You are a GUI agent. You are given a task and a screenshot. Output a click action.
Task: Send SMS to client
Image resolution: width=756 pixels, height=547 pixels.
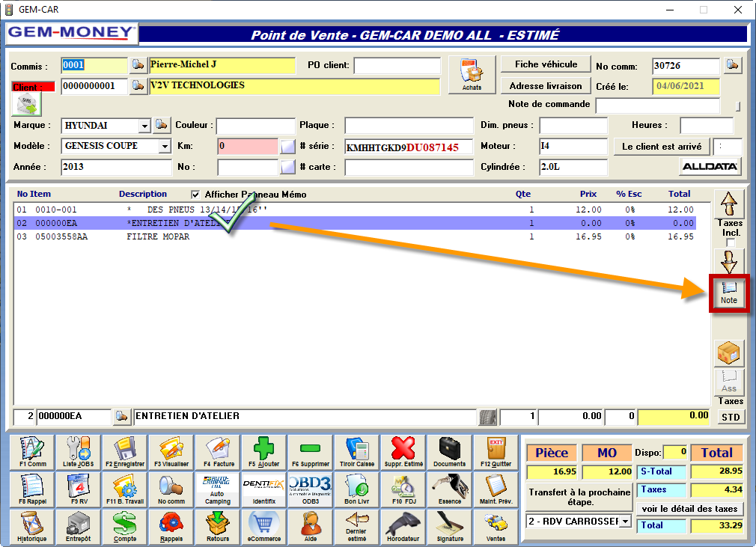[27, 104]
